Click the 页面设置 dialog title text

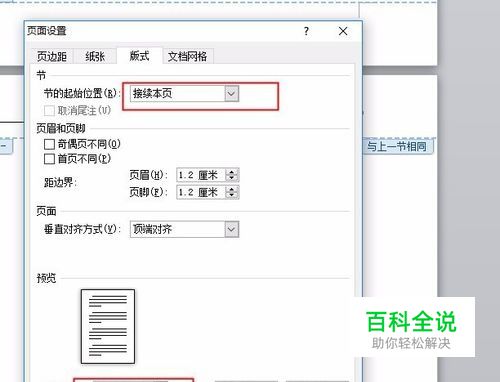47,31
